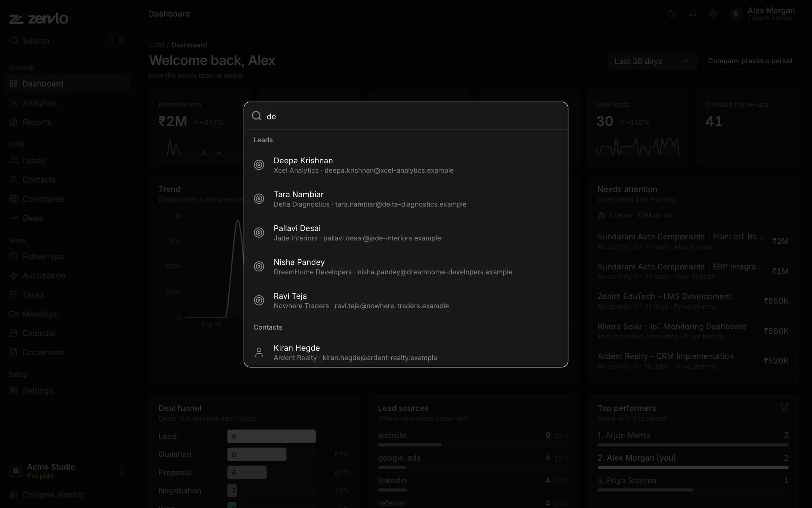Open the Alex Morgan user menu
This screenshot has width=812, height=508.
pos(763,14)
